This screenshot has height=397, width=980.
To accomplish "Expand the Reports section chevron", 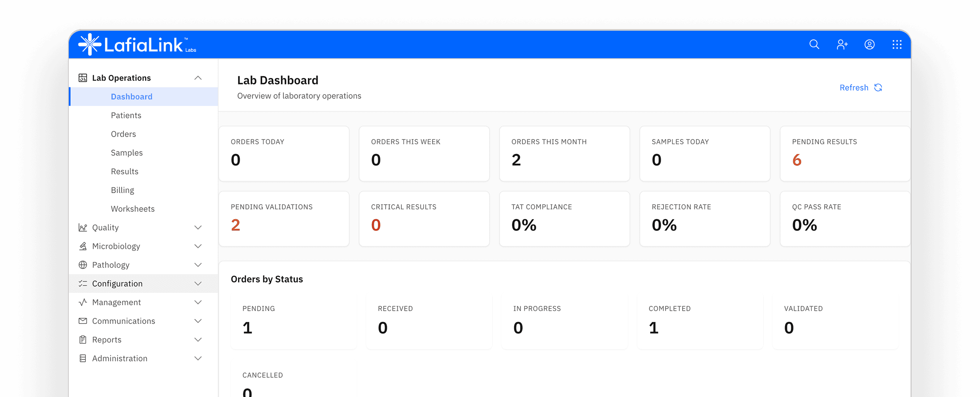I will click(x=198, y=340).
